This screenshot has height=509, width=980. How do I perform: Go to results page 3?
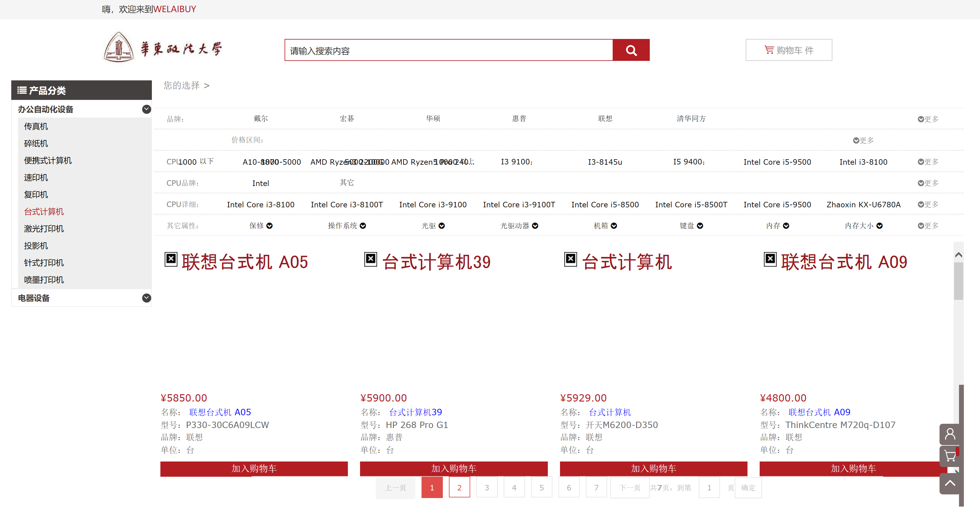487,487
